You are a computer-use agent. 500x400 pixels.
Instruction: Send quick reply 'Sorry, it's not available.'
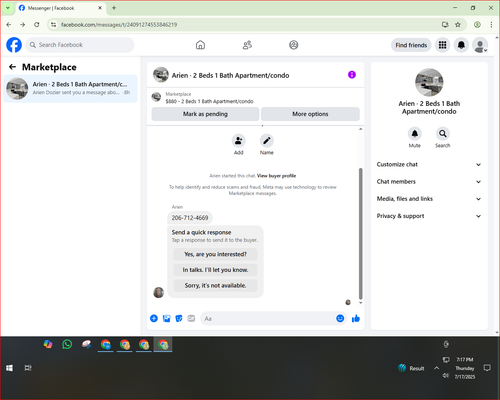(x=215, y=285)
